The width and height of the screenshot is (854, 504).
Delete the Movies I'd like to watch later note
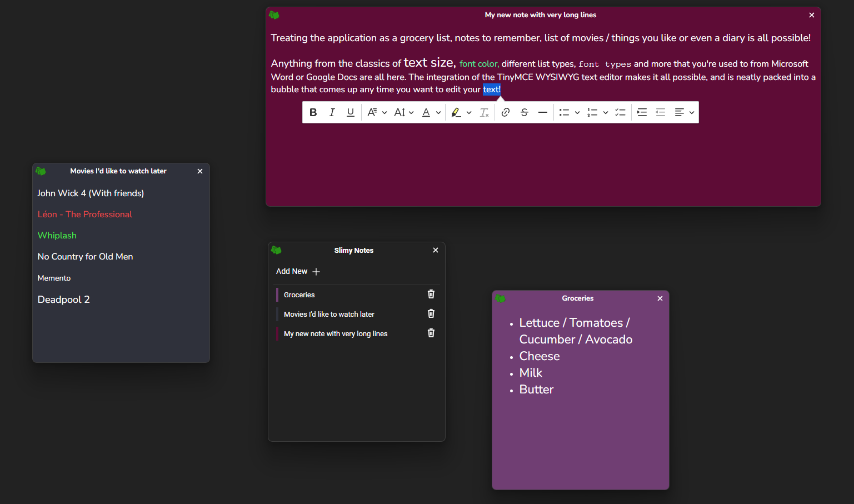pyautogui.click(x=431, y=313)
